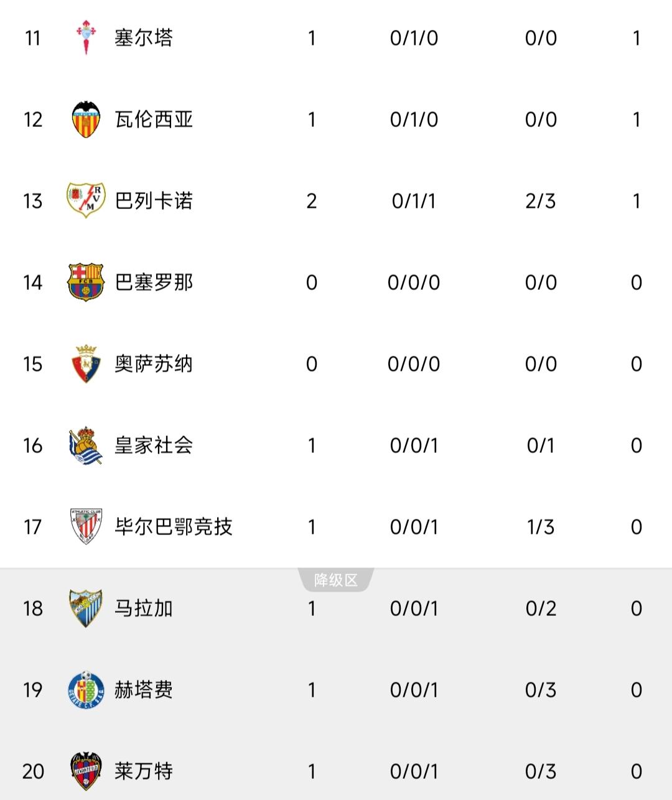Open the Rayo Vallecano (巴列卡诺) crest
This screenshot has height=800, width=672.
(86, 200)
